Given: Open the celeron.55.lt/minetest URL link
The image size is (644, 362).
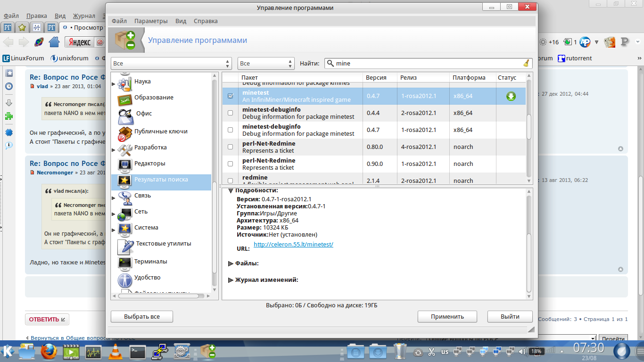Looking at the screenshot, I should click(x=293, y=245).
